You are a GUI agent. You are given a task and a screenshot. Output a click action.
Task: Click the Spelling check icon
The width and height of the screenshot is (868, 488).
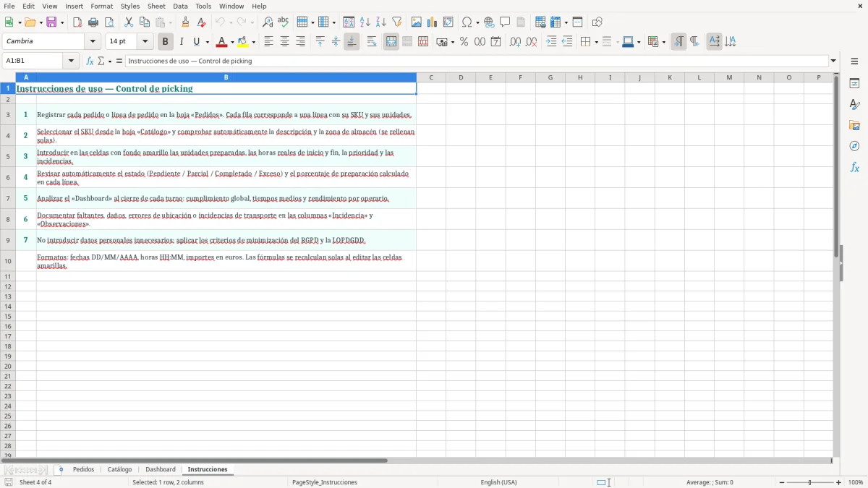(x=284, y=22)
